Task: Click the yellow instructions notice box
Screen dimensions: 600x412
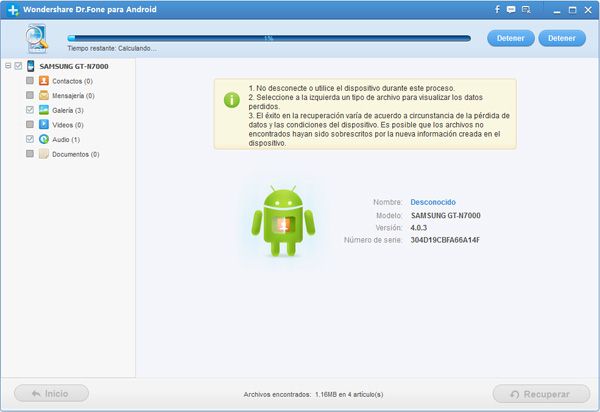Action: [x=365, y=114]
